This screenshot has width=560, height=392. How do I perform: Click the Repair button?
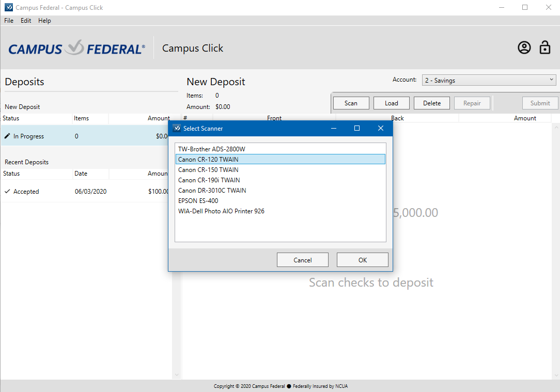[x=472, y=103]
